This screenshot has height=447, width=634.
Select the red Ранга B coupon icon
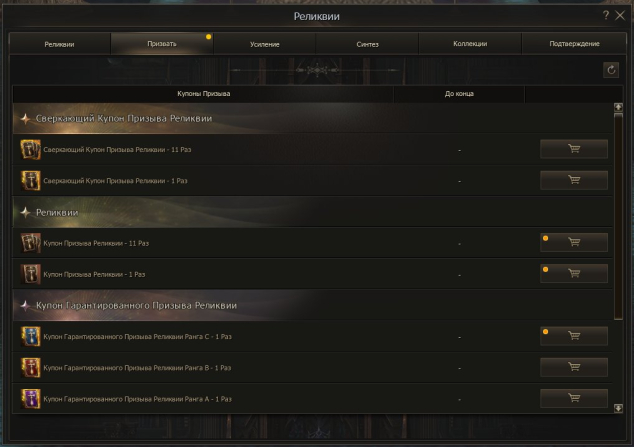[31, 367]
